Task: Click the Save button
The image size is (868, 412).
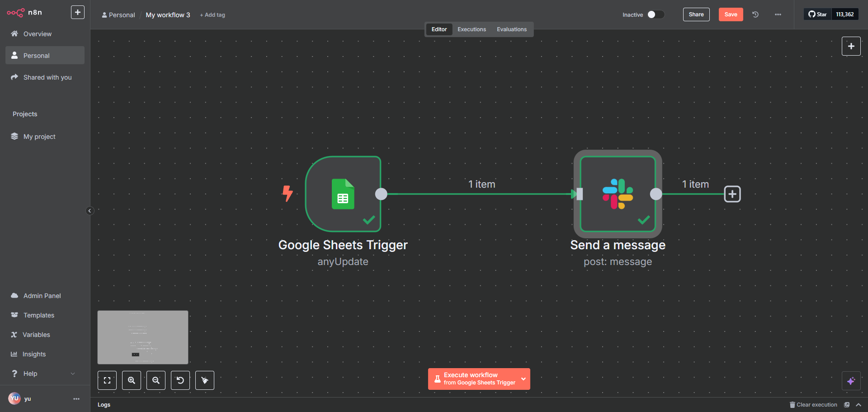Action: [731, 14]
